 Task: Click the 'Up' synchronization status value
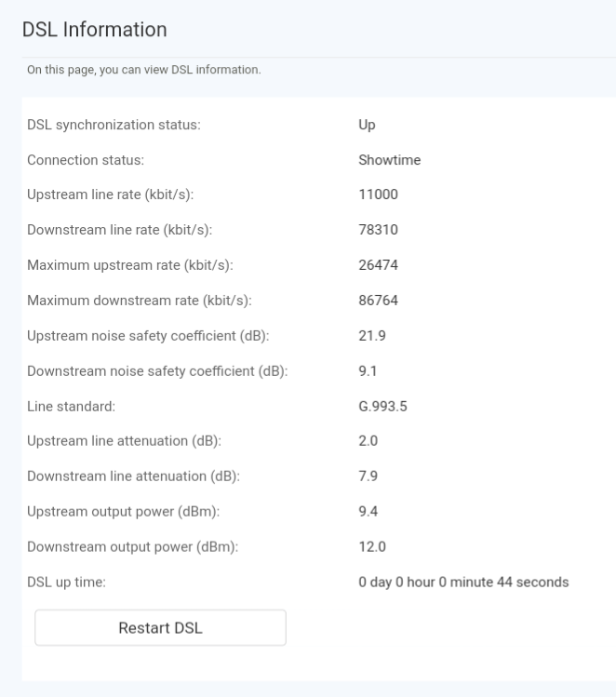pyautogui.click(x=367, y=125)
